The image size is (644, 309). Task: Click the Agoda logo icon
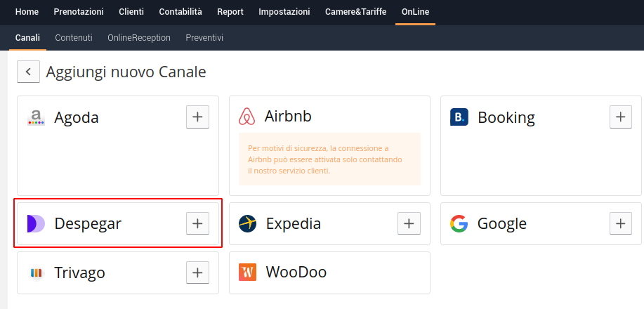(x=36, y=117)
